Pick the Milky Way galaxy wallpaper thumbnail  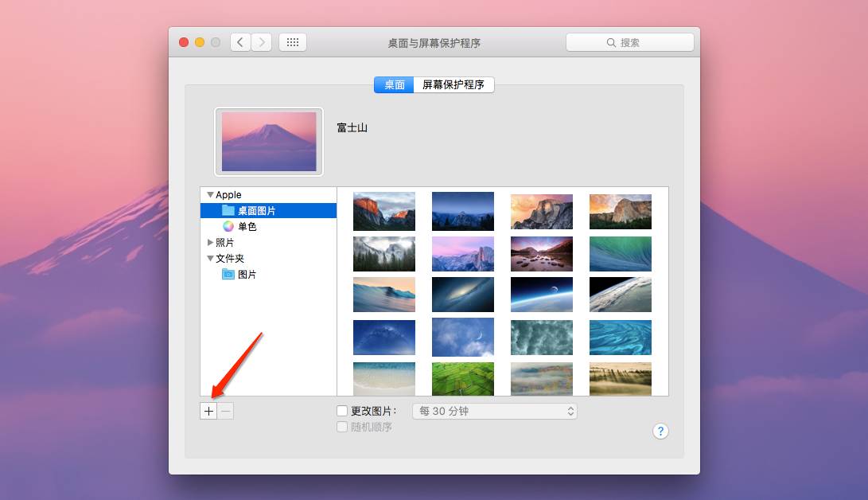[x=462, y=295]
